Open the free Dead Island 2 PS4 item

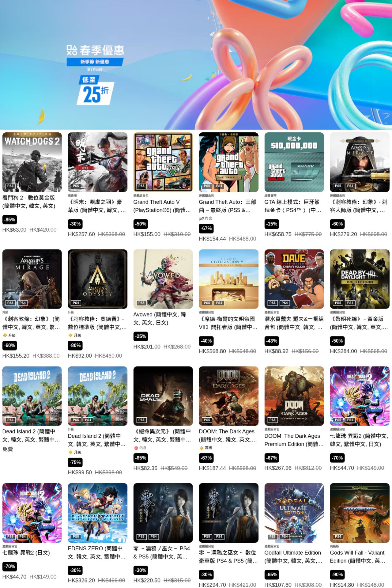click(x=32, y=396)
